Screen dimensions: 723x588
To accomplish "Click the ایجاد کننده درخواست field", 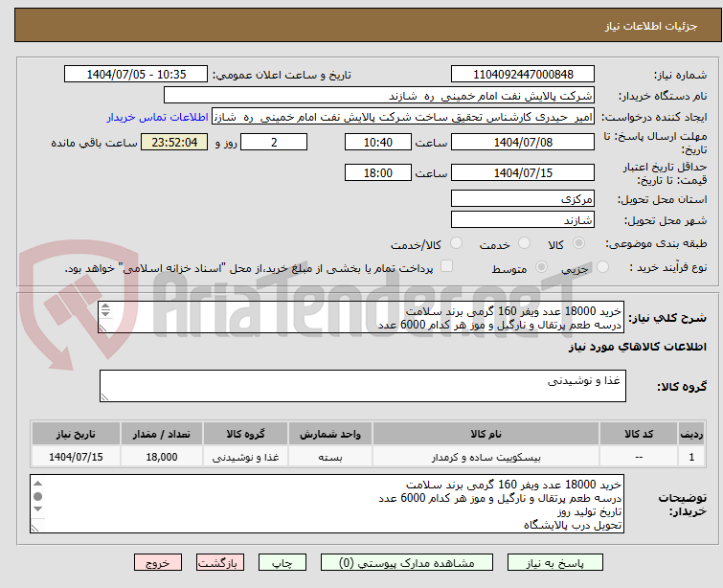I will [403, 117].
